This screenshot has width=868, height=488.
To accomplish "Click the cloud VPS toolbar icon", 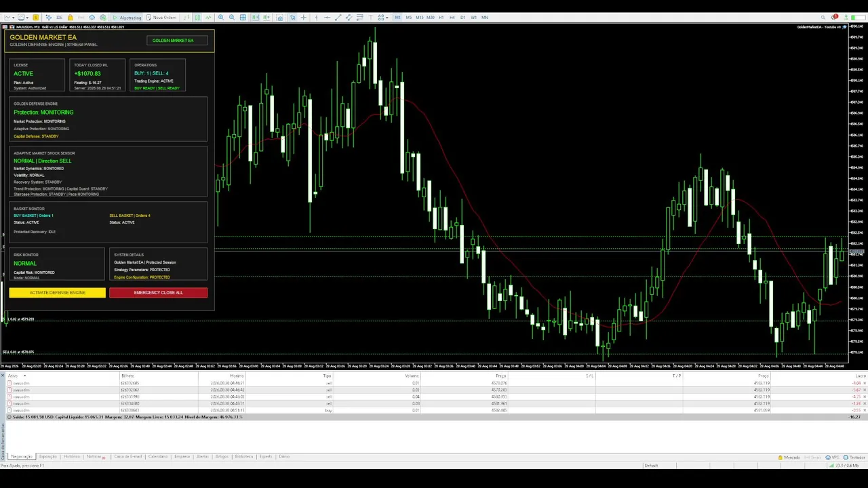I will [x=92, y=18].
